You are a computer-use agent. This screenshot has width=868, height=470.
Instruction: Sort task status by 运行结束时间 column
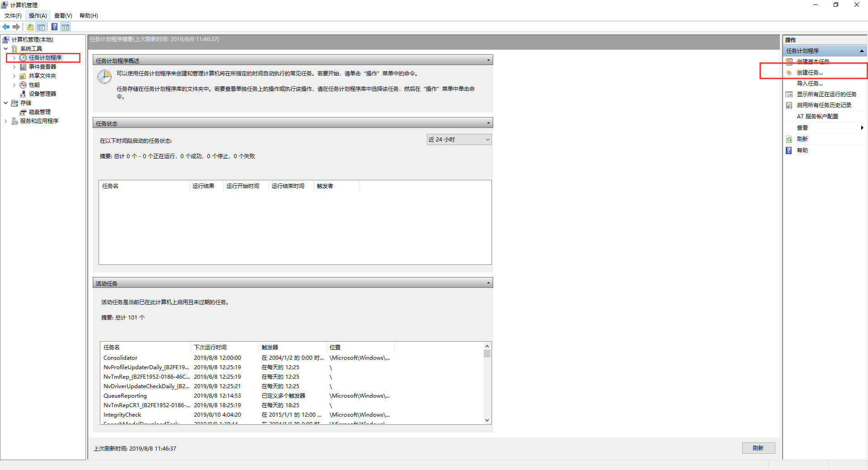pos(291,186)
